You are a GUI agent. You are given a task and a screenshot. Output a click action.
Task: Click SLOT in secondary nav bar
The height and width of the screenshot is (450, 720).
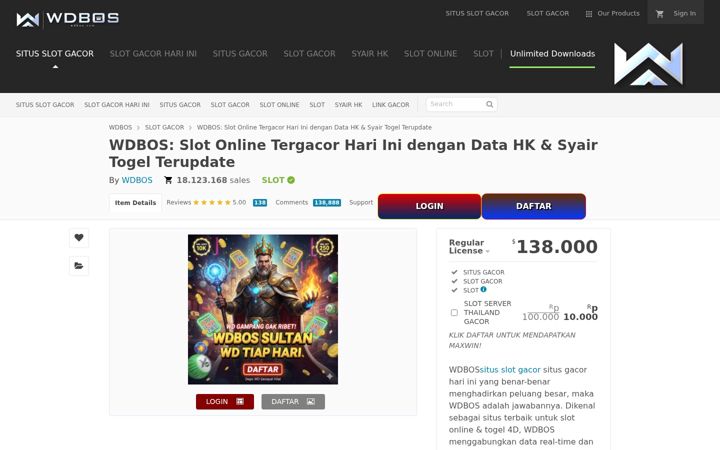tap(317, 105)
